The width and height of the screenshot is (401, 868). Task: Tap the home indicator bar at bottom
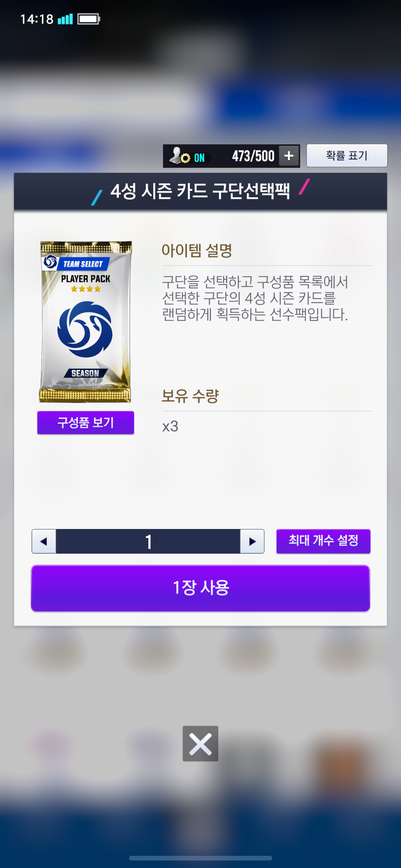click(200, 858)
